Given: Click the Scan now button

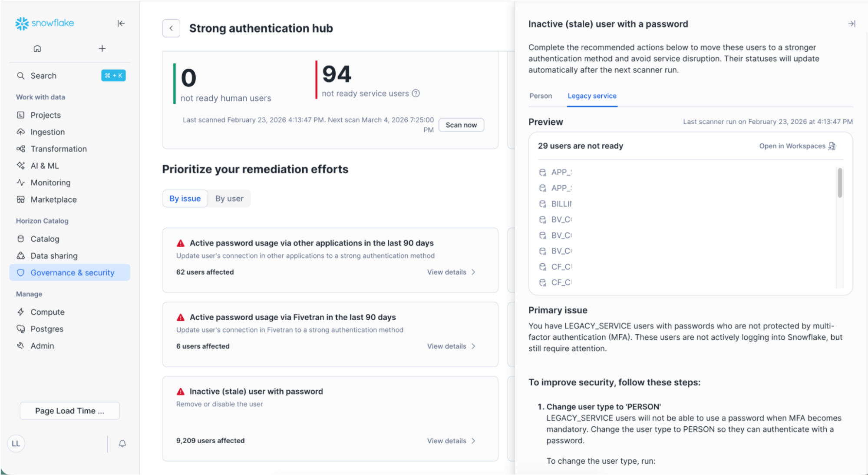Looking at the screenshot, I should (461, 125).
